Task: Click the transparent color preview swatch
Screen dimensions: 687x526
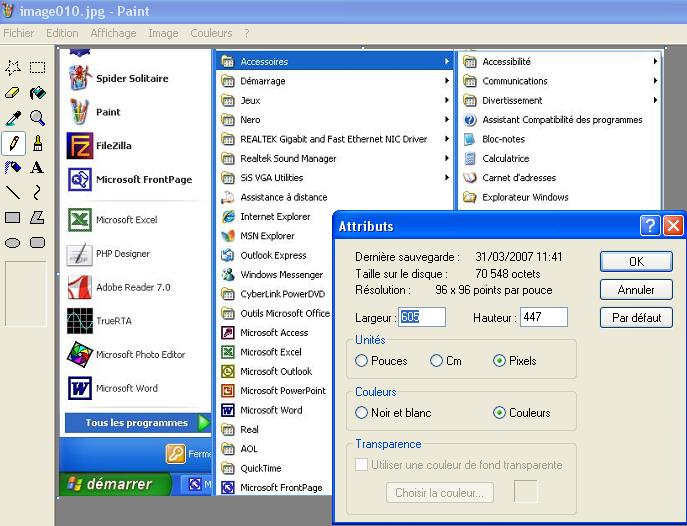Action: 525,491
